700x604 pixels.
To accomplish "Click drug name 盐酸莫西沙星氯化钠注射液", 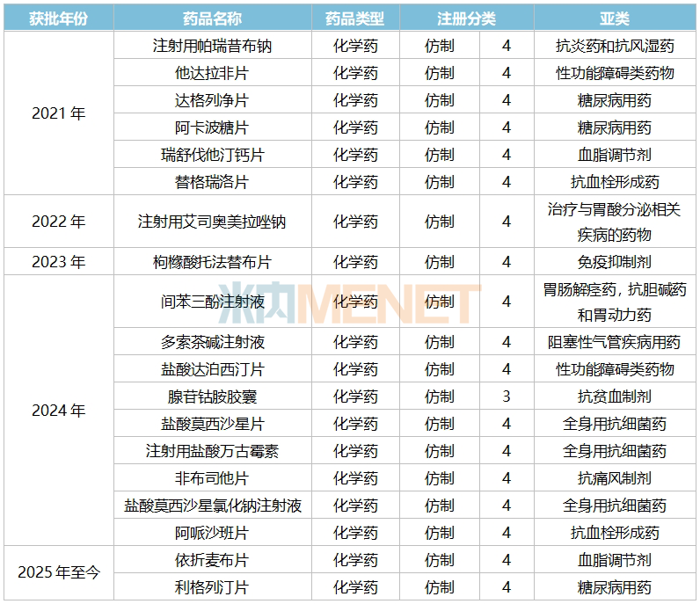I will pyautogui.click(x=213, y=506).
